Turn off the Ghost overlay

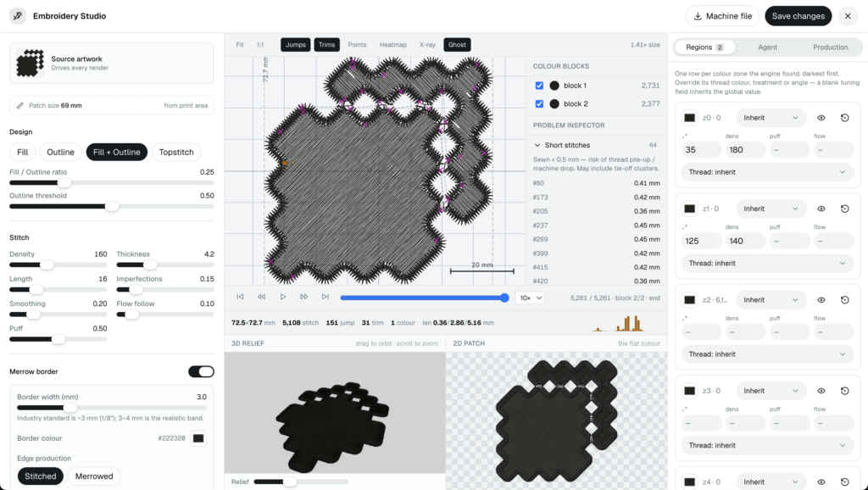point(457,45)
